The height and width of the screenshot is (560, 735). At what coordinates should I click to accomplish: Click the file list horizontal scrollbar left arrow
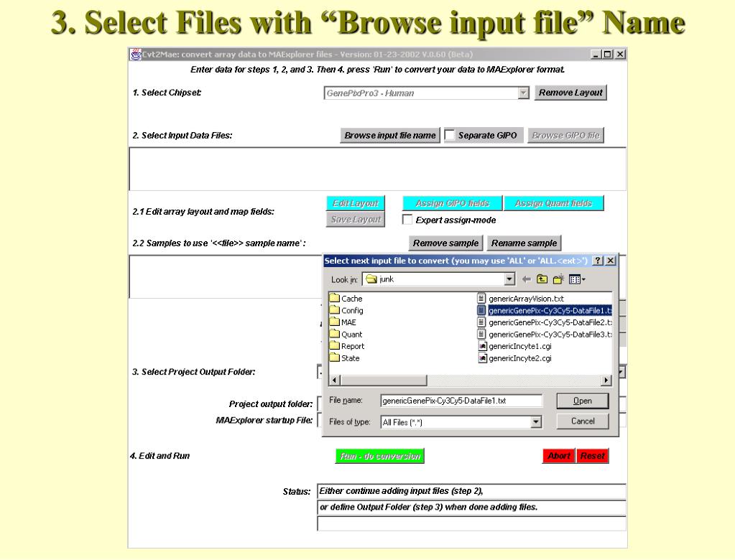[x=335, y=381]
